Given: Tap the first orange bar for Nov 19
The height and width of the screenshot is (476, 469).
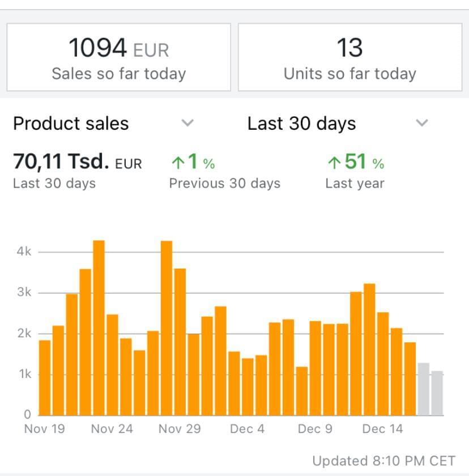Looking at the screenshot, I should tap(45, 377).
